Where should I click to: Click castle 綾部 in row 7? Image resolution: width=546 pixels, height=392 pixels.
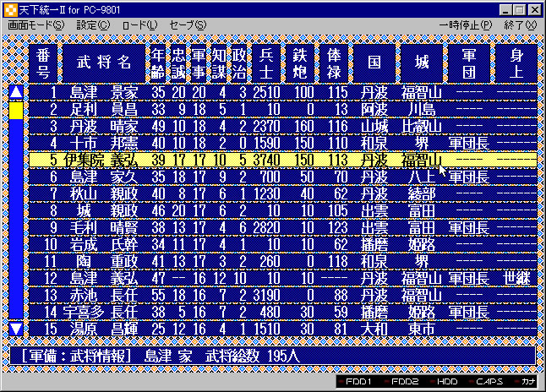click(422, 194)
